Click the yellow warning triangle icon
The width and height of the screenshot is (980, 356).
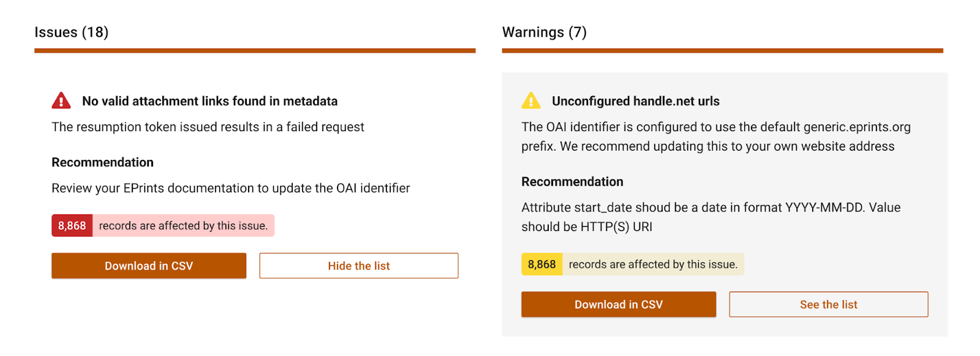[531, 100]
